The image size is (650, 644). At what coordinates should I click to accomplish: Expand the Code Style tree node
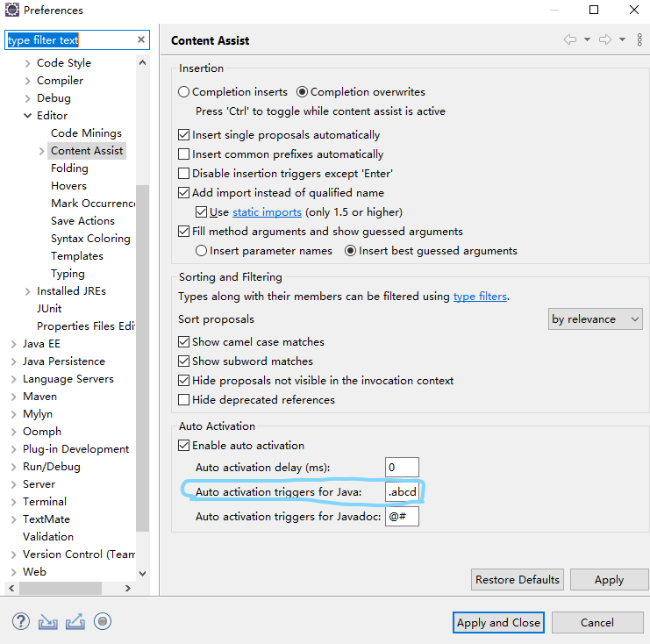coord(27,63)
